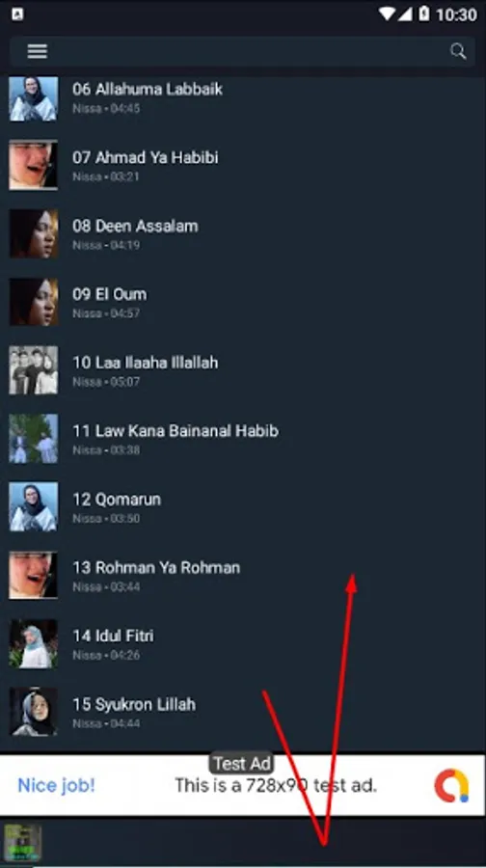Open the now-playing thumbnail at bottom
This screenshot has width=486, height=868.
click(22, 843)
